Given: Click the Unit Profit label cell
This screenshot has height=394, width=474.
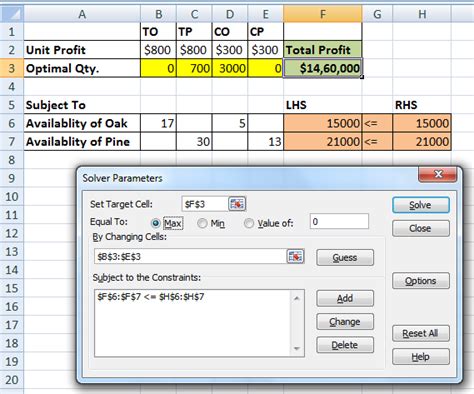Looking at the screenshot, I should tap(82, 50).
